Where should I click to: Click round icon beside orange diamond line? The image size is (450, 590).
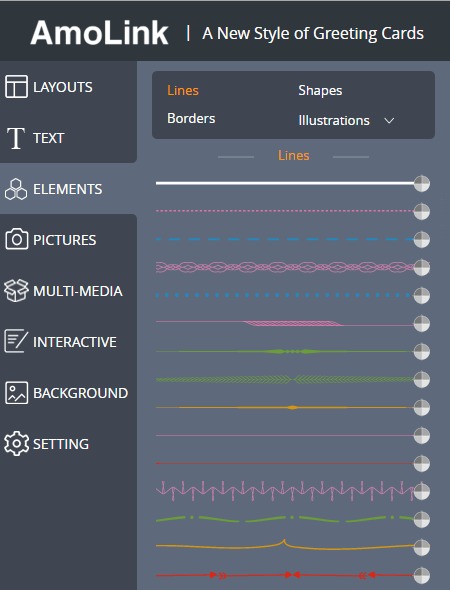pos(421,408)
